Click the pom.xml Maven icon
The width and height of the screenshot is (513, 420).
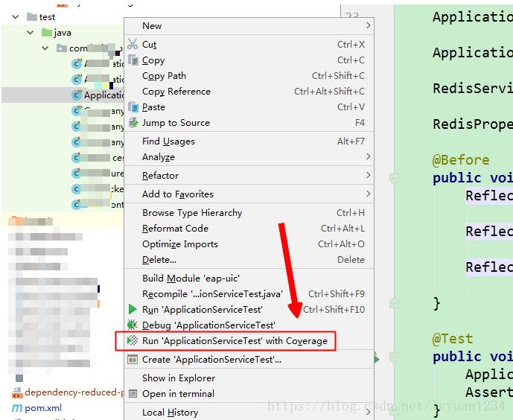17,408
